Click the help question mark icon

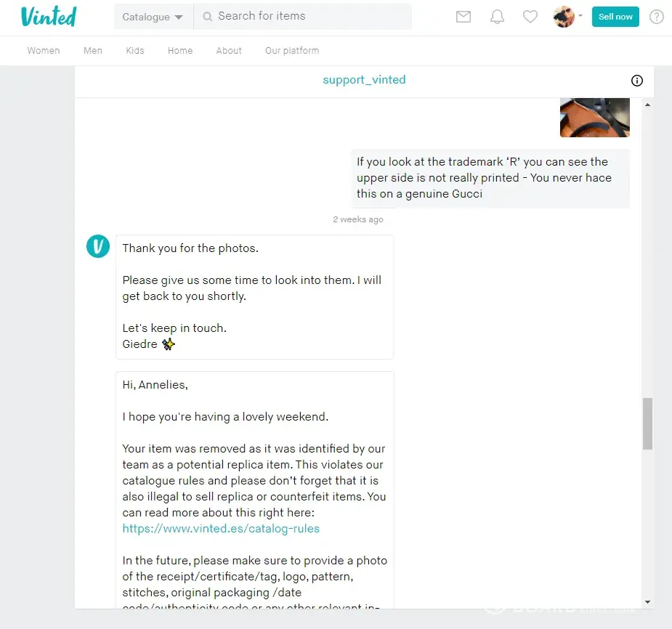point(657,17)
